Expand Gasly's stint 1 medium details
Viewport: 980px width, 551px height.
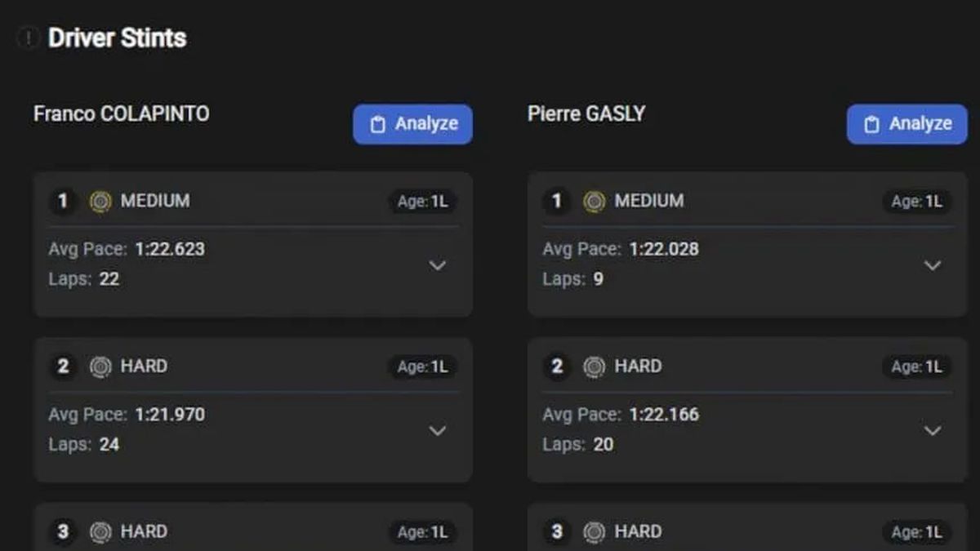coord(932,265)
